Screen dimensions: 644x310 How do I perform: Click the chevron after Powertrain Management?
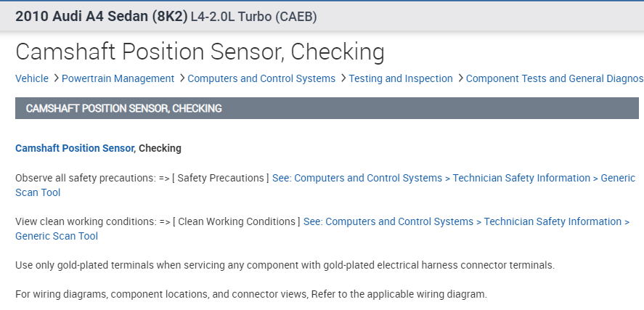coord(181,78)
